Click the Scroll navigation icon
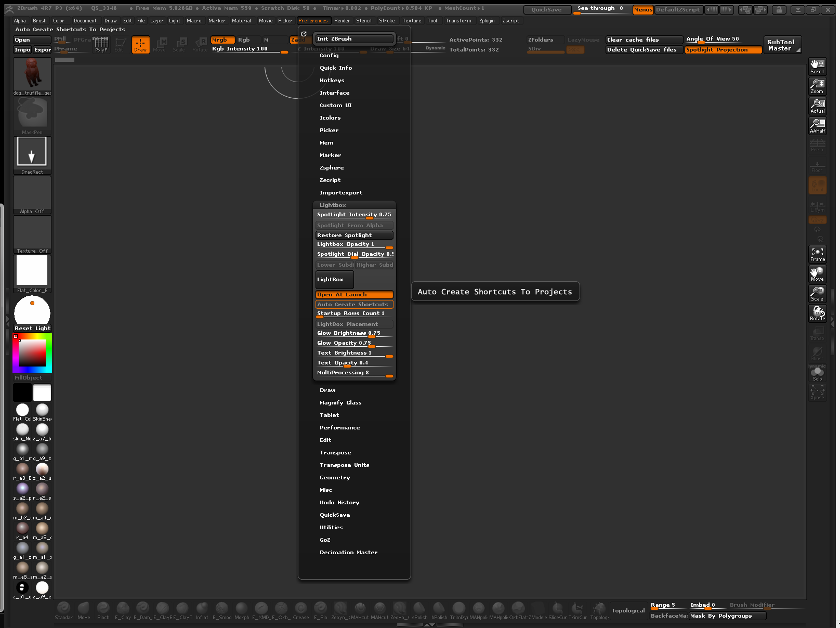840x628 pixels. point(817,67)
